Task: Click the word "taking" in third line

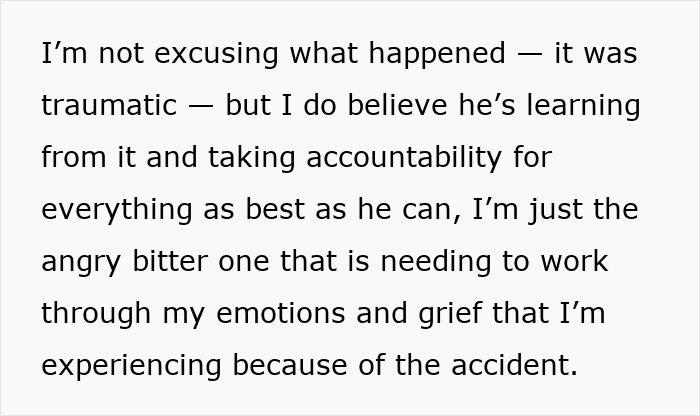Action: pyautogui.click(x=252, y=158)
